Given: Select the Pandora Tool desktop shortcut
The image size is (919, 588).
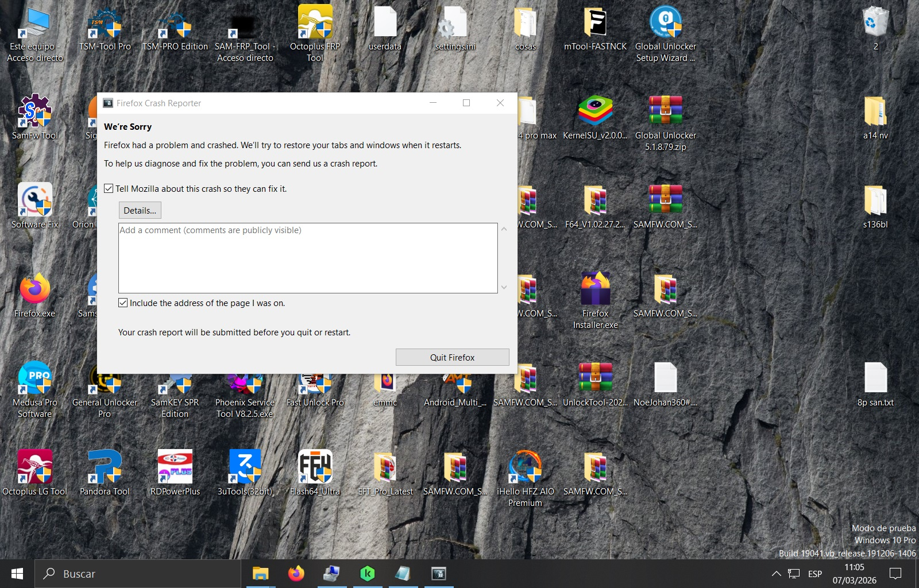Looking at the screenshot, I should click(x=105, y=468).
